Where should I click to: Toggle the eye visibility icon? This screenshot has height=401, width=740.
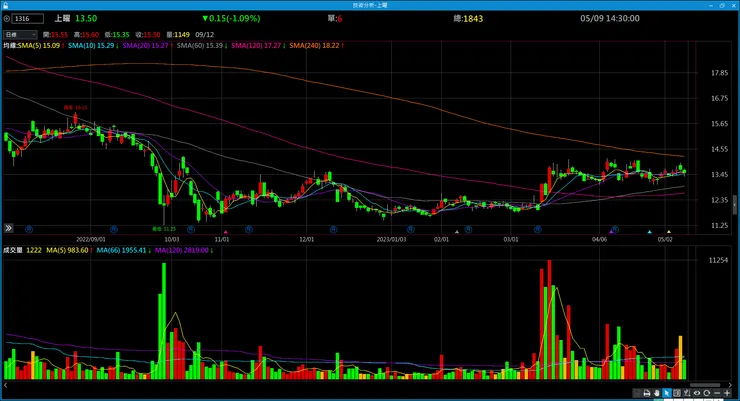697,393
